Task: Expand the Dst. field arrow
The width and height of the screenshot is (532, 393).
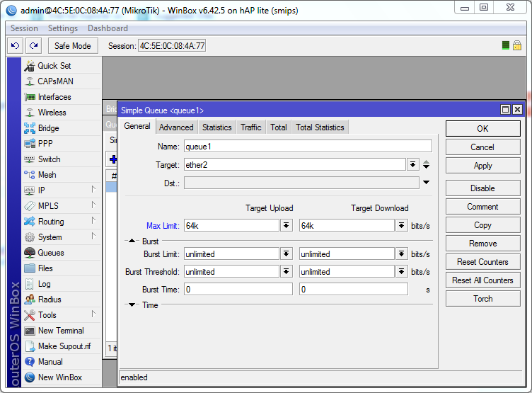Action: [427, 183]
